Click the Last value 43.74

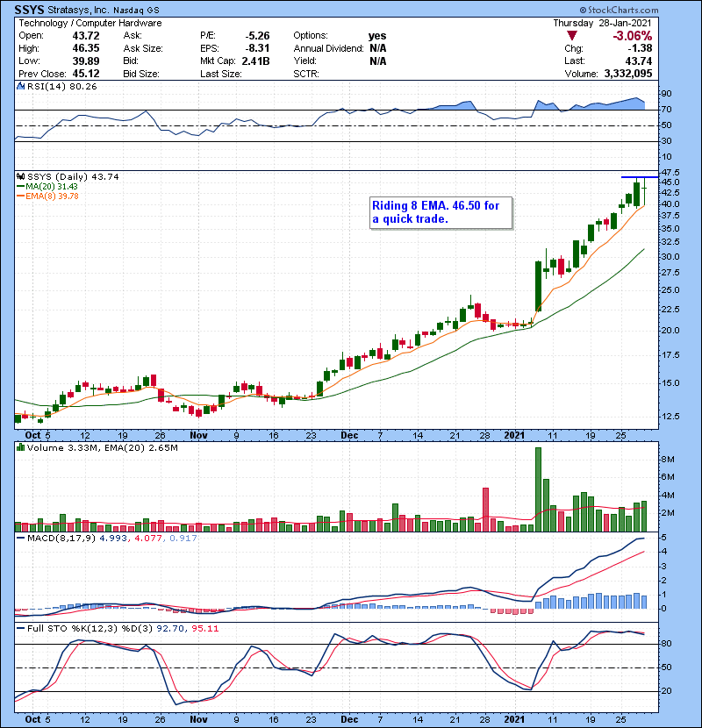(638, 61)
